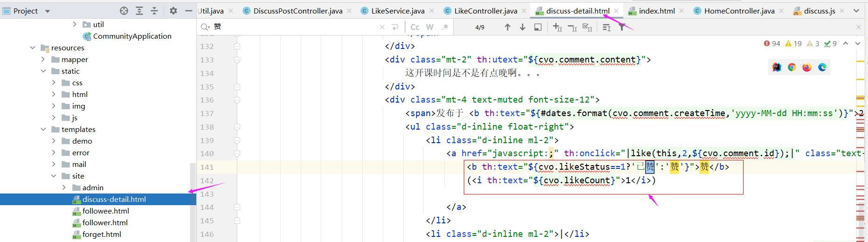Toggle Match Case (Cc) search option

tap(415, 27)
